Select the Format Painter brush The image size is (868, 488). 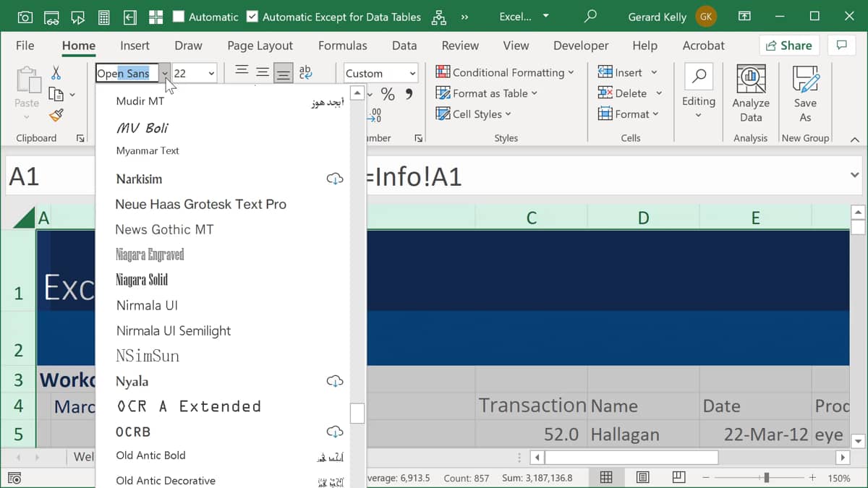coord(56,115)
